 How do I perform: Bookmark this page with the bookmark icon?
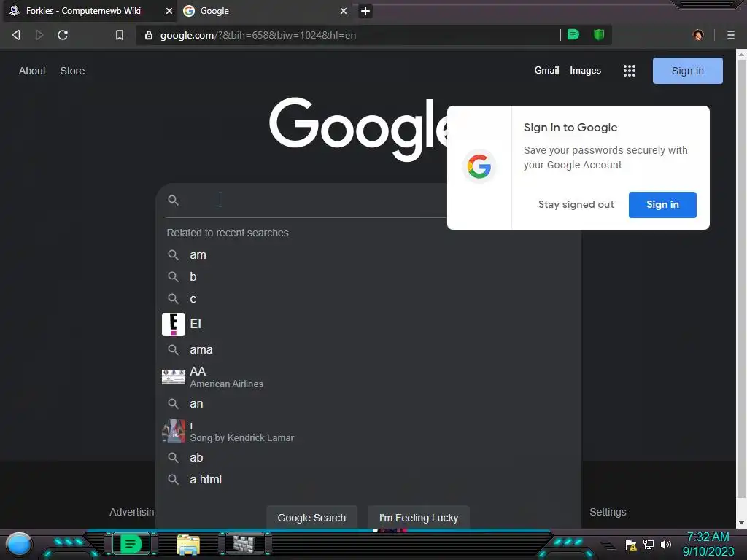pos(120,35)
